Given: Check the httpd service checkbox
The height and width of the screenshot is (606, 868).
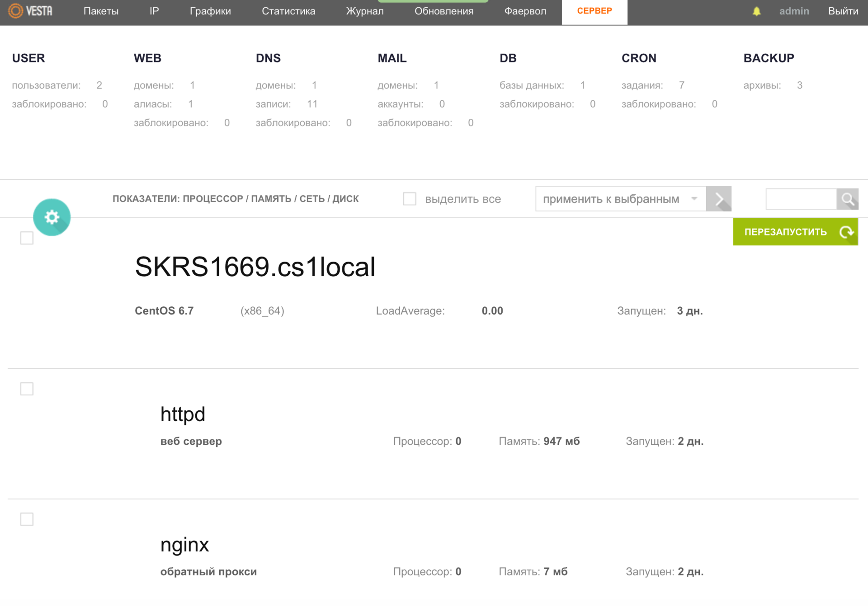Looking at the screenshot, I should [x=27, y=389].
